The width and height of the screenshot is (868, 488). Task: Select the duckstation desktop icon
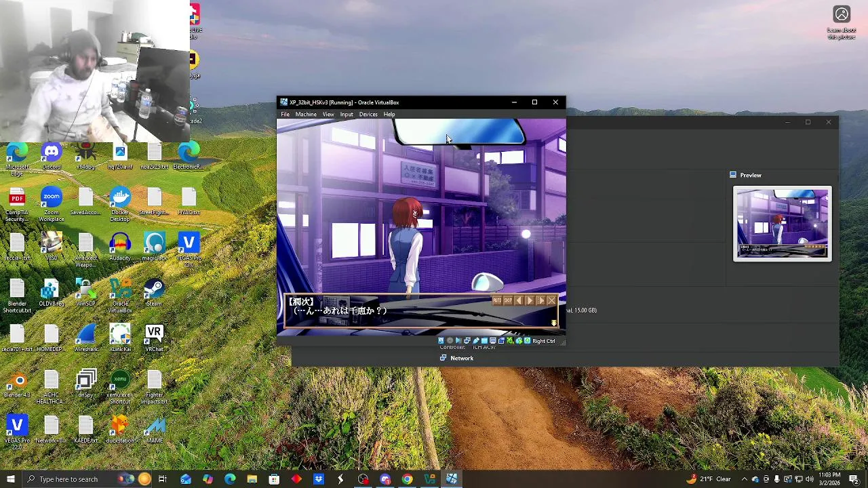click(x=120, y=429)
